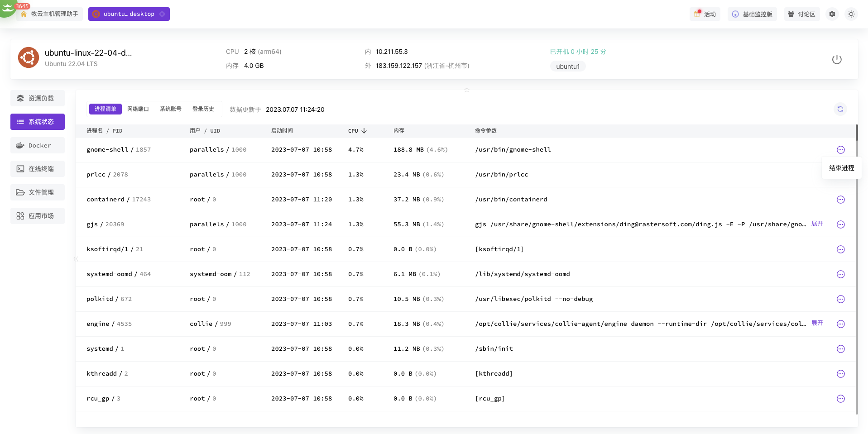Click the /usr/bin/prlcc command text
The image size is (868, 434).
502,175
